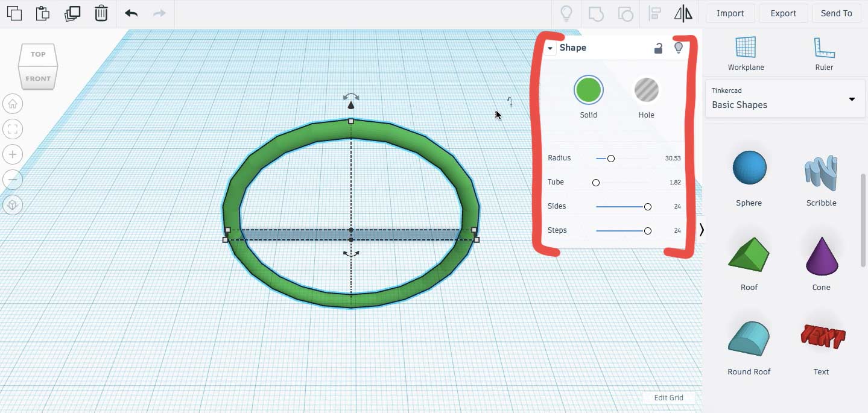
Task: Click the ViewCube FRONT face
Action: [x=38, y=78]
